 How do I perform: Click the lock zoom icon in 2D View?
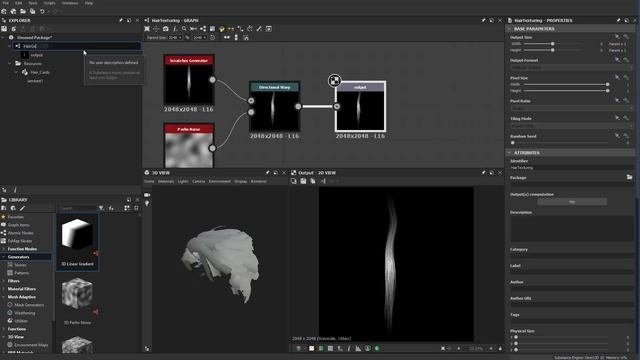coord(500,348)
